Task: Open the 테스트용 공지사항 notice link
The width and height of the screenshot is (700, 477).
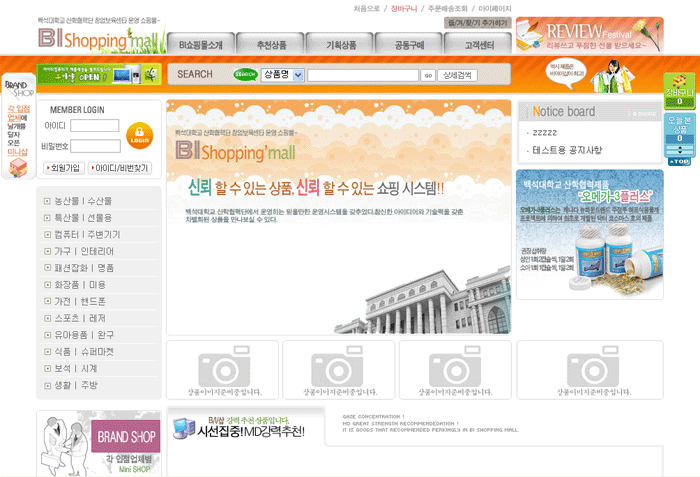Action: (567, 150)
